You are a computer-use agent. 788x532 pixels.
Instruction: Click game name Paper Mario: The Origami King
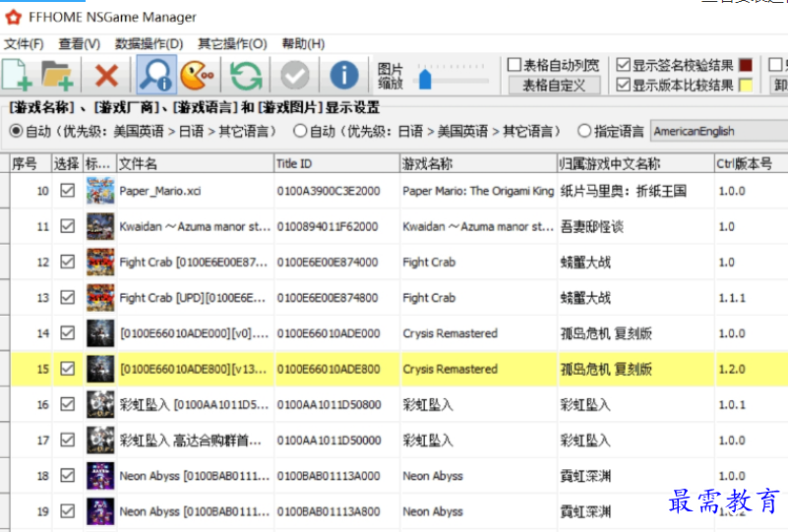click(478, 191)
